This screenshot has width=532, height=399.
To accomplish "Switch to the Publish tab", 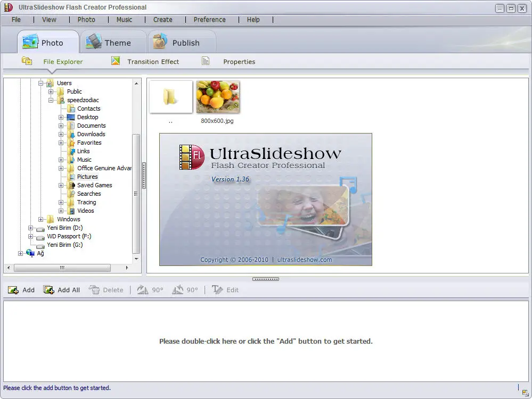I will pos(182,41).
